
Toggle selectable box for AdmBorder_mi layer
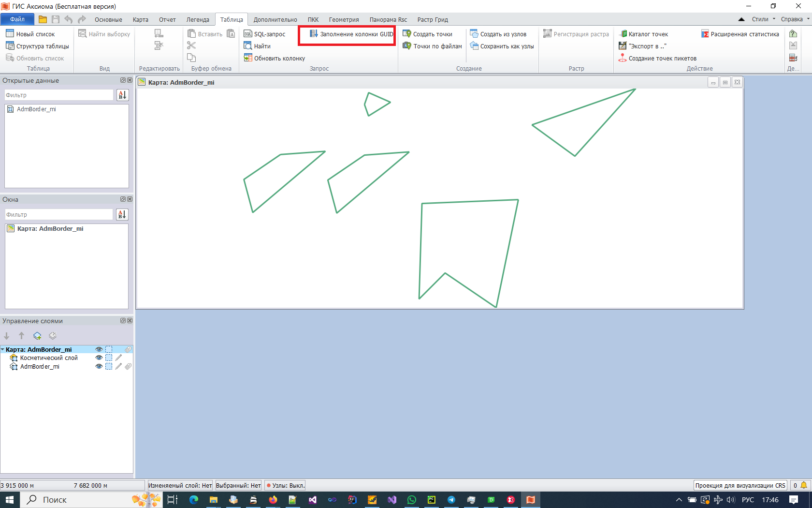point(109,367)
